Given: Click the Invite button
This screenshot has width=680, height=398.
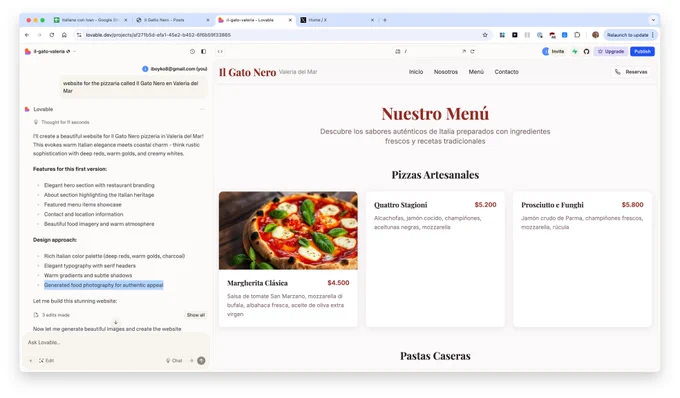Looking at the screenshot, I should point(553,51).
